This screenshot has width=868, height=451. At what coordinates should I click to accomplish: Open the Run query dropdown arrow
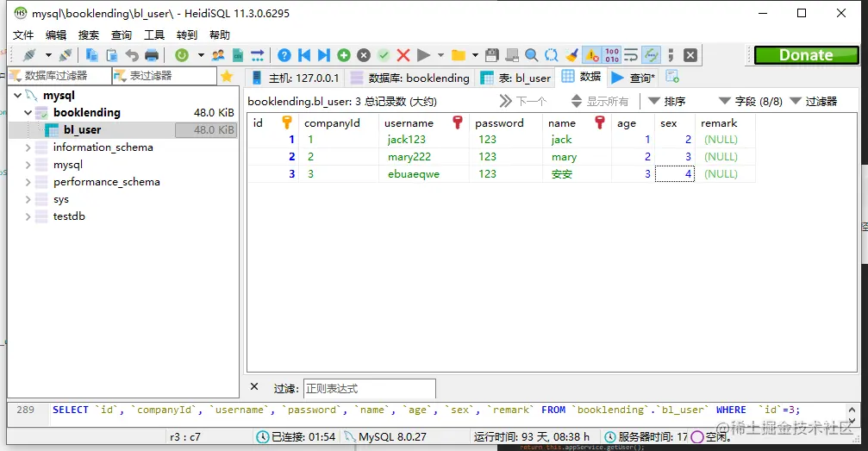[440, 55]
